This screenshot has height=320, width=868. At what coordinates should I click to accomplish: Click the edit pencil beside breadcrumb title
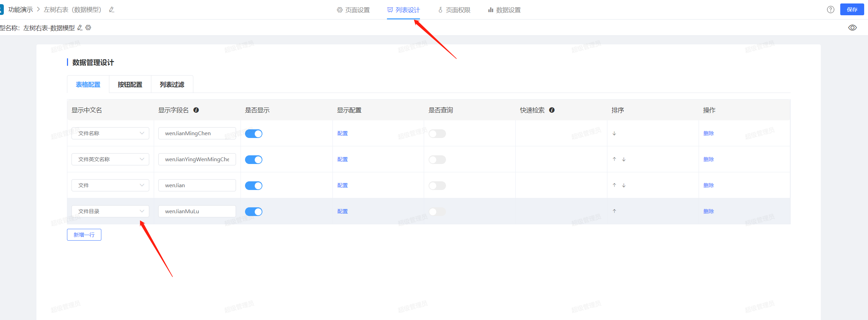[x=112, y=10]
